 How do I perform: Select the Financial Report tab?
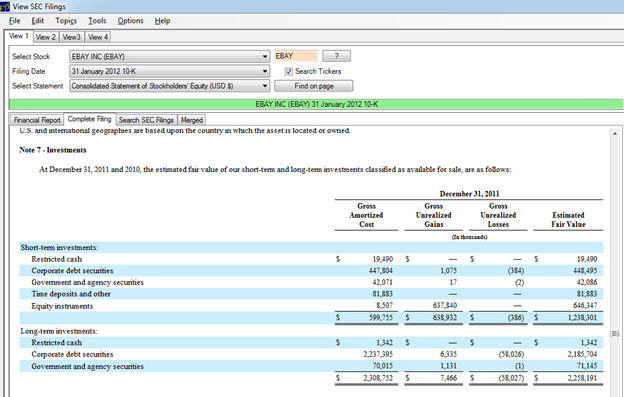tap(37, 120)
